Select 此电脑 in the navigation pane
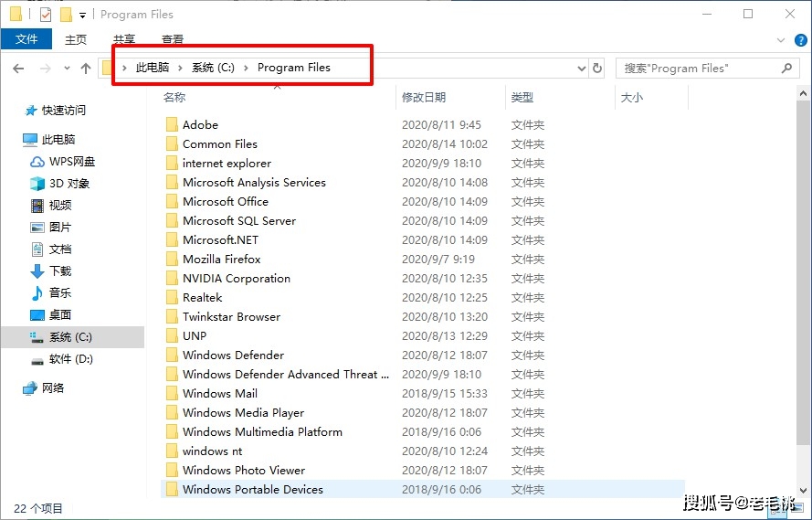 [49, 139]
